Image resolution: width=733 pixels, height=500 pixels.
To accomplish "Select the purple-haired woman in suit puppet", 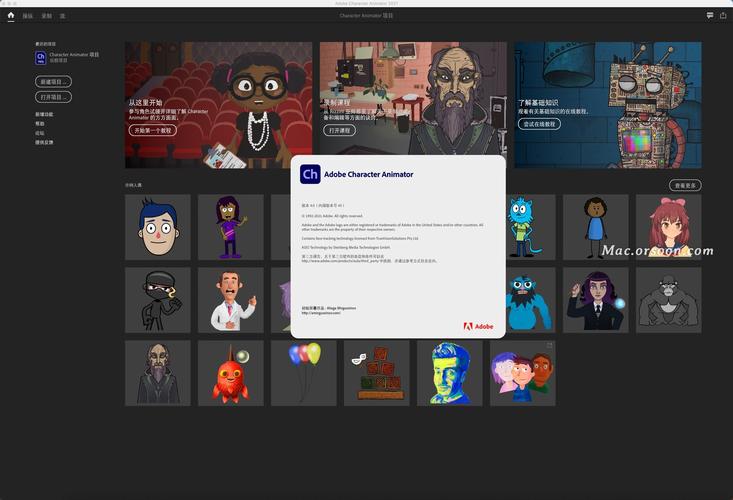I will click(596, 300).
